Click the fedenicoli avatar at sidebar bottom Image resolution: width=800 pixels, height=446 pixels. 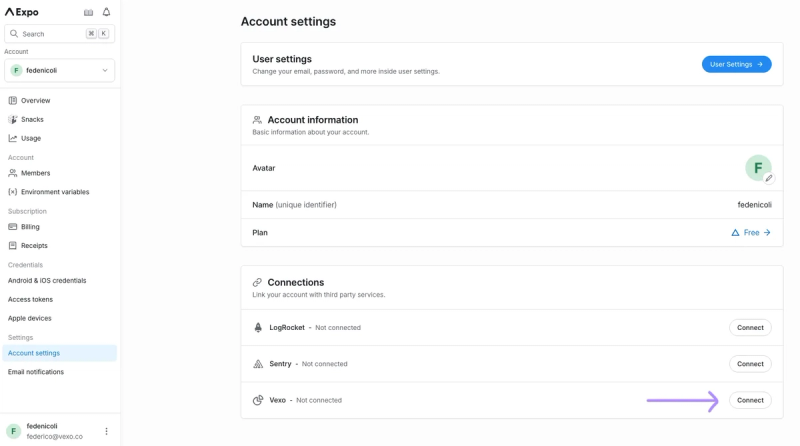pos(13,431)
